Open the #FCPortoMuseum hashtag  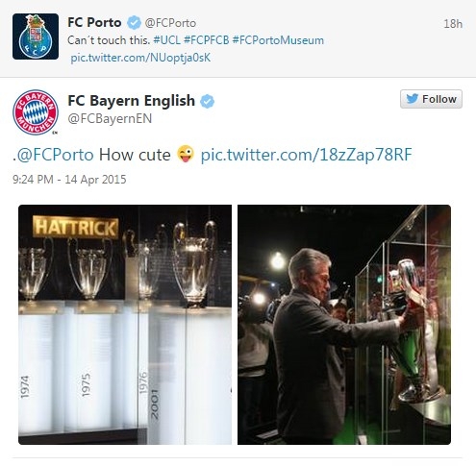pos(278,40)
